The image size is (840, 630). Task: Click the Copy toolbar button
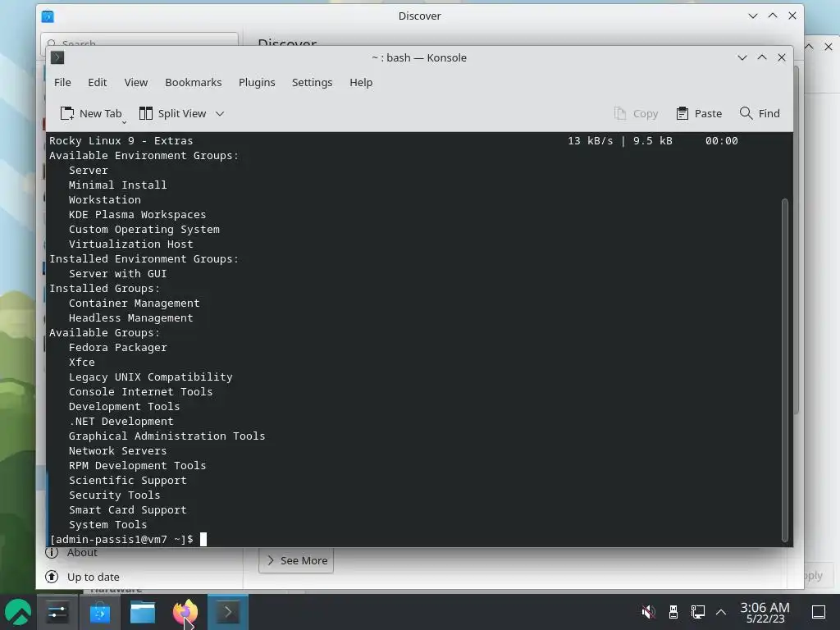click(636, 113)
